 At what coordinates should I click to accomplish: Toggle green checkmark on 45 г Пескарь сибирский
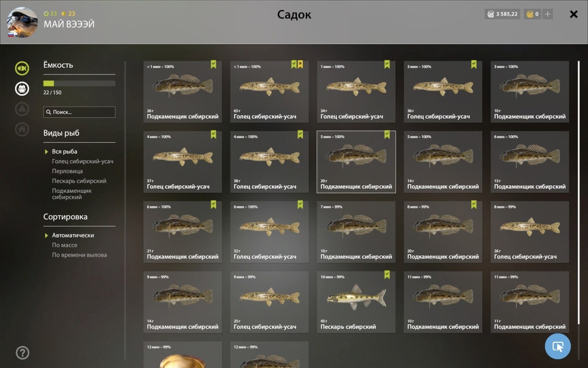tap(387, 275)
